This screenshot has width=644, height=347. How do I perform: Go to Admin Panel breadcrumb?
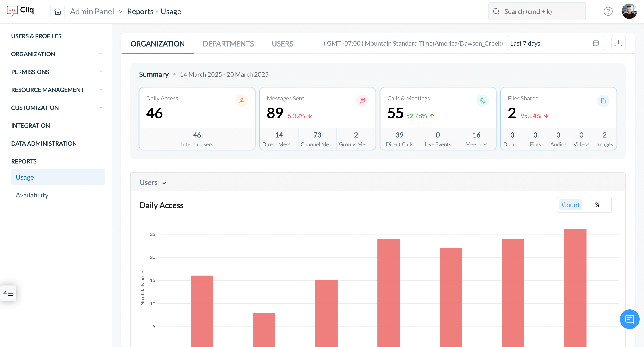(x=92, y=11)
